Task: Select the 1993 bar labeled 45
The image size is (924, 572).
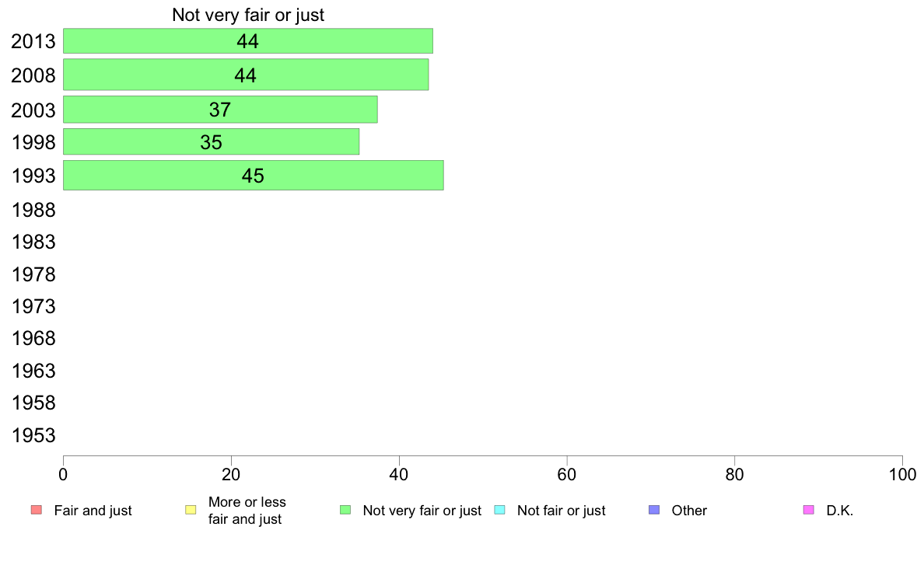Action: 254,175
